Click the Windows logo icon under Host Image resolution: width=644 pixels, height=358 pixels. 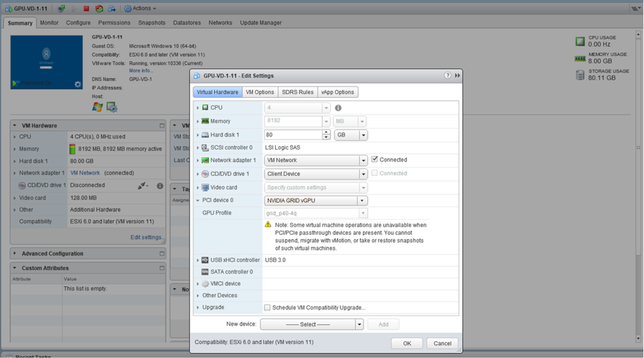[x=97, y=107]
